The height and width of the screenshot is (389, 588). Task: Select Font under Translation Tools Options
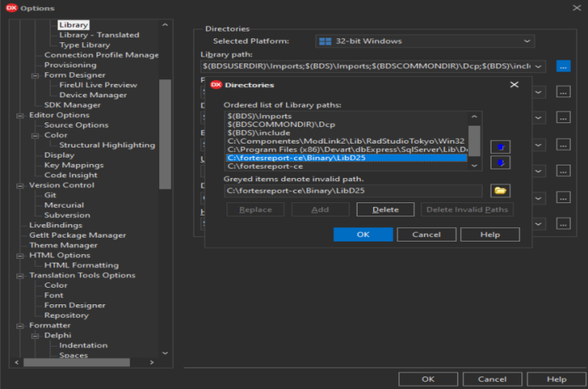(x=53, y=295)
